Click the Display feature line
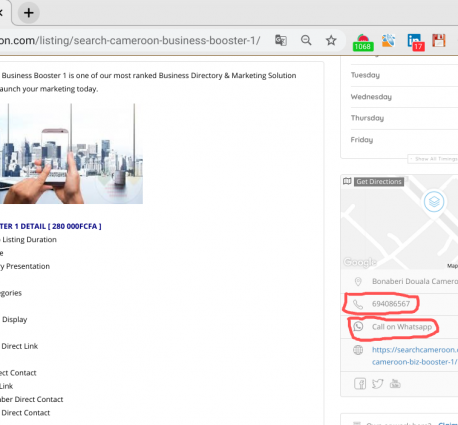 point(14,320)
